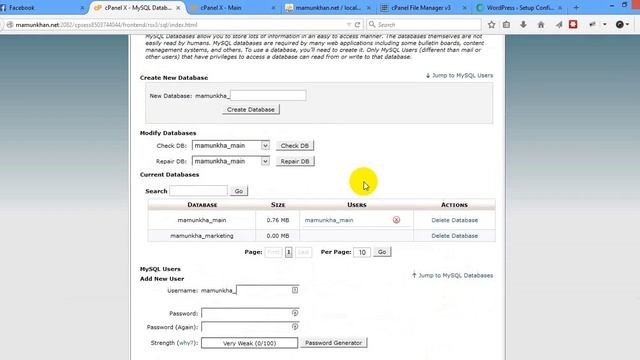Open new browser tab with plus icon
The height and width of the screenshot is (360, 640).
576,7
